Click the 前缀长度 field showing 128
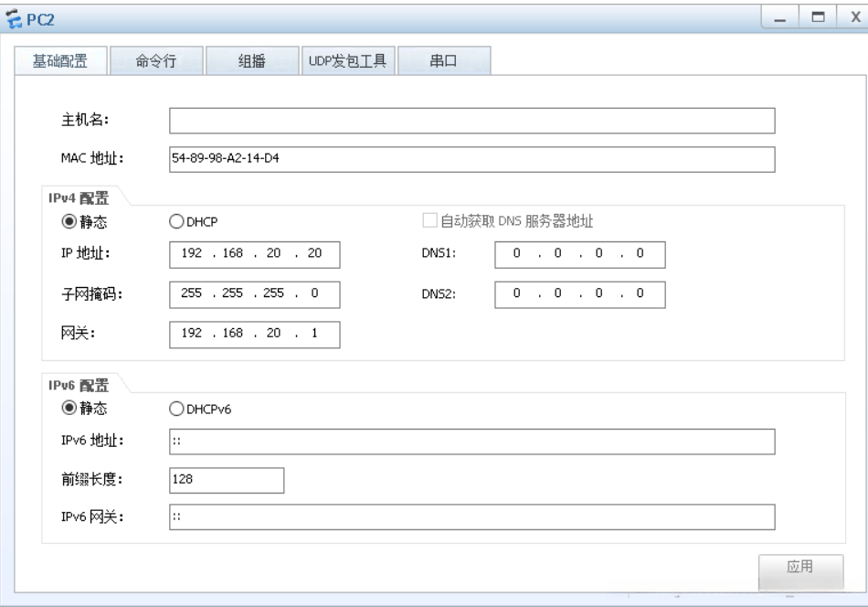 click(227, 480)
